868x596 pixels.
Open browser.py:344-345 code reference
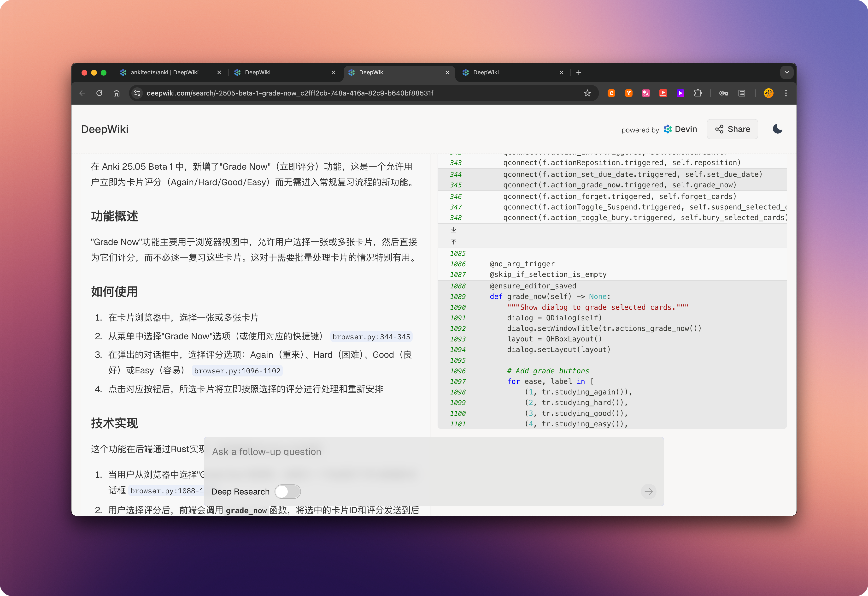point(371,337)
